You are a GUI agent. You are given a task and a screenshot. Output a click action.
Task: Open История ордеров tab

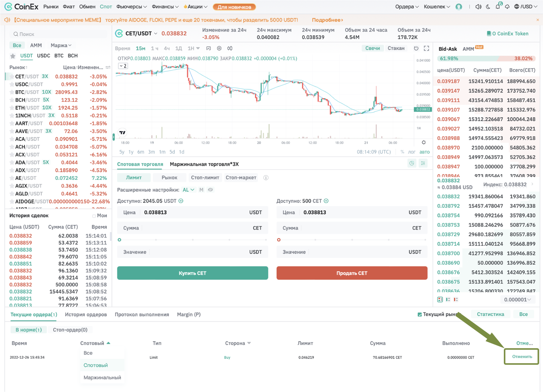pos(86,315)
